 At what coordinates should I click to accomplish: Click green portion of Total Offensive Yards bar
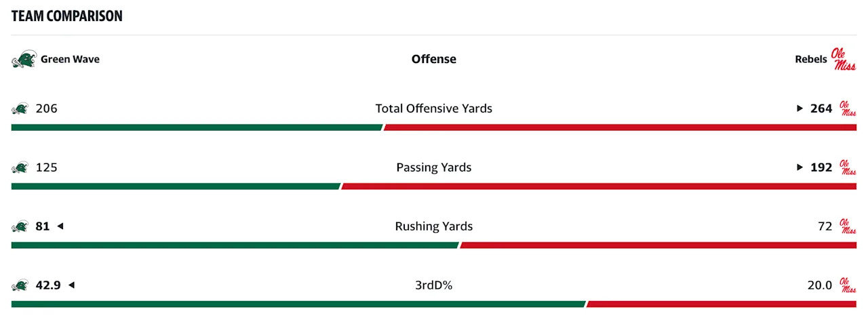pos(197,127)
